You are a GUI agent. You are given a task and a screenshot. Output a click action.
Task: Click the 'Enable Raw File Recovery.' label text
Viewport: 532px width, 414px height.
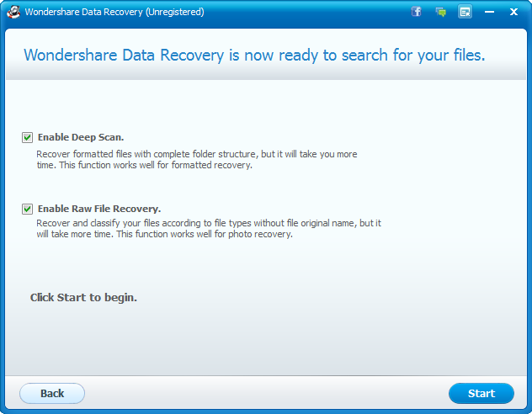tap(99, 209)
